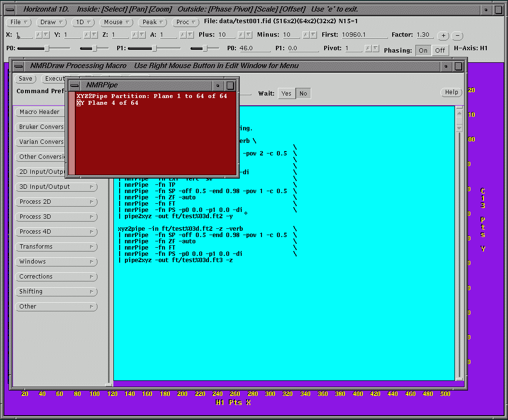The width and height of the screenshot is (508, 420).
Task: Turn Phasing Off
Action: tap(439, 50)
